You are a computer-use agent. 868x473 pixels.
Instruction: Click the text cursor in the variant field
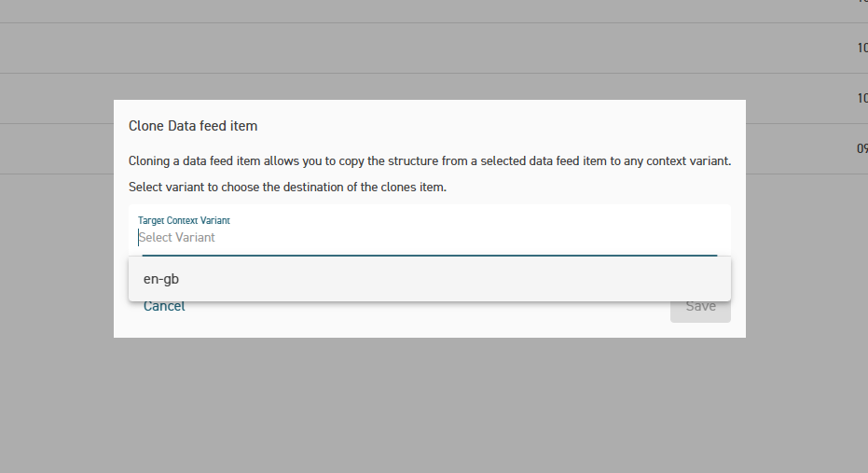[140, 238]
